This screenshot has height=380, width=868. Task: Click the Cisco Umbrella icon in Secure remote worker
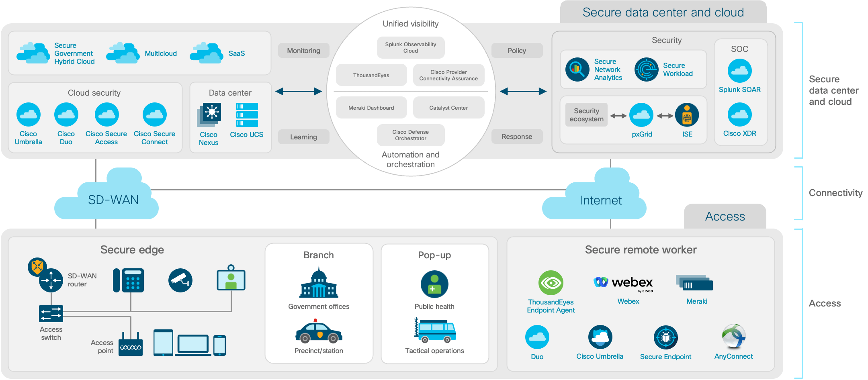point(600,337)
